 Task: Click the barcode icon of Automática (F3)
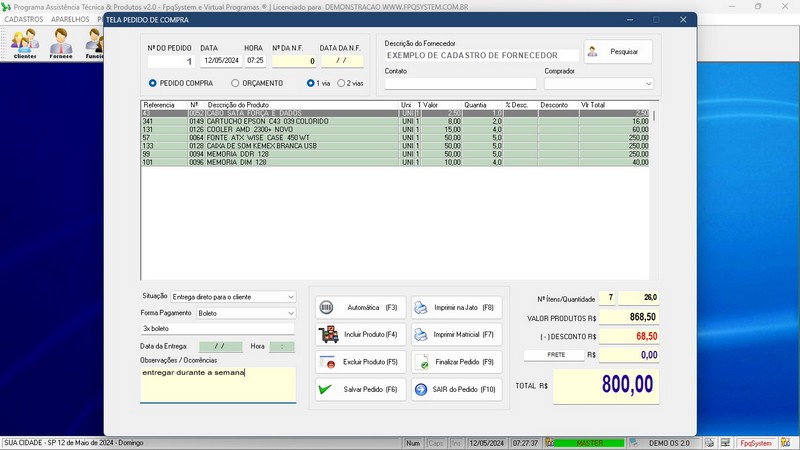click(x=327, y=307)
